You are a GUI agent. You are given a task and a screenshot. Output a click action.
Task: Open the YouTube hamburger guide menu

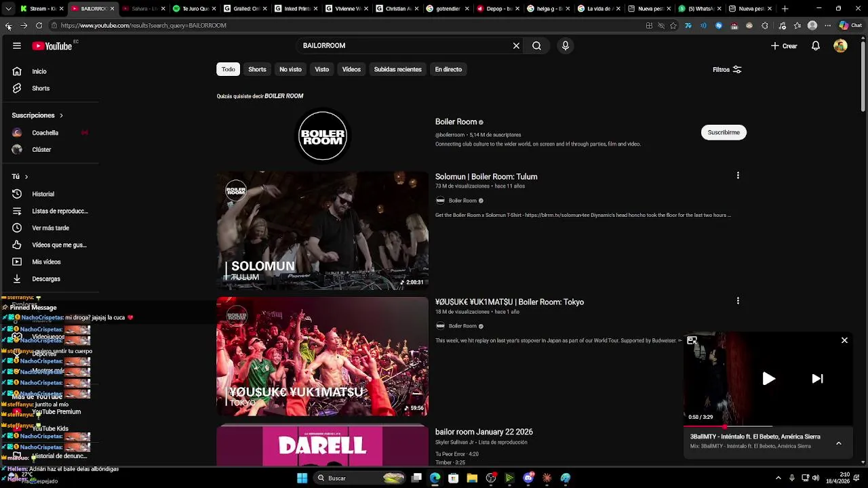17,46
